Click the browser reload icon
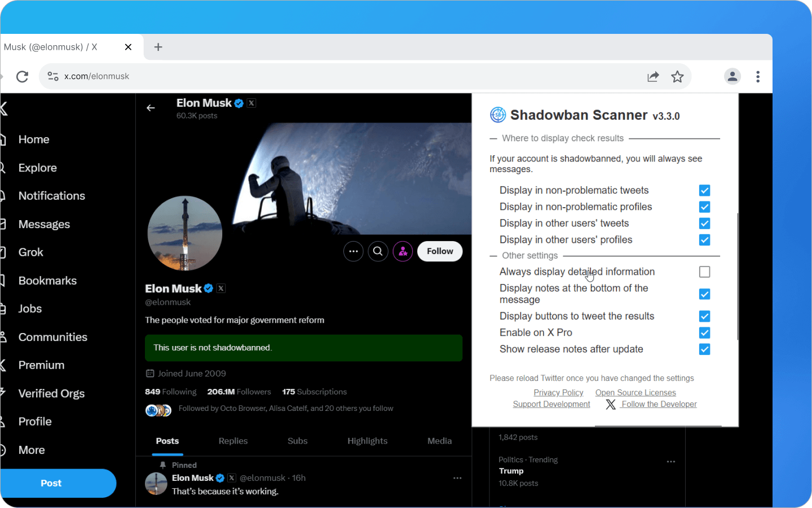This screenshot has width=812, height=508. [x=22, y=76]
